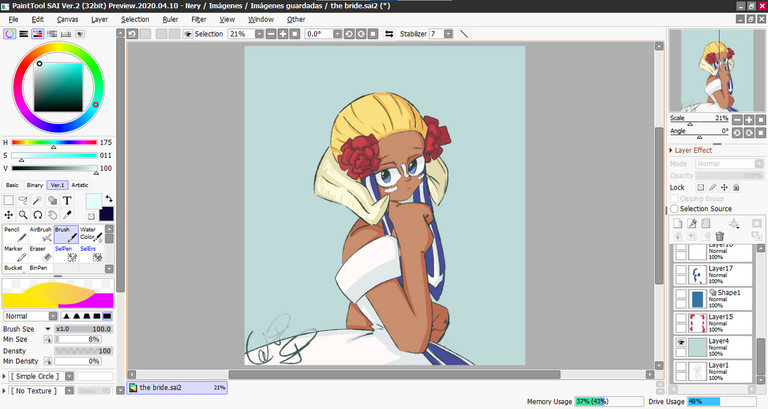Toggle HSV slider panel visibility
Image resolution: width=768 pixels, height=409 pixels.
(38, 34)
